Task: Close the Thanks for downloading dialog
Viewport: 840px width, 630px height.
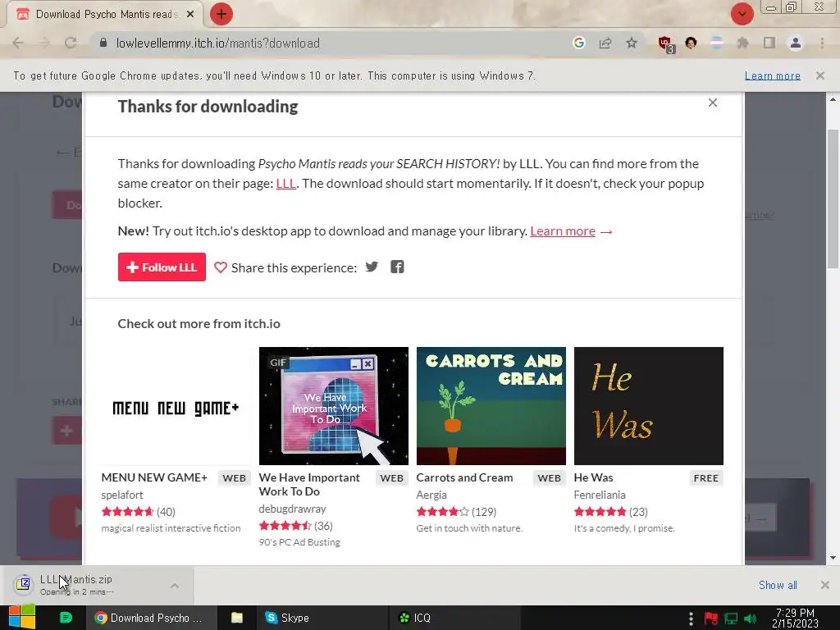Action: coord(713,103)
